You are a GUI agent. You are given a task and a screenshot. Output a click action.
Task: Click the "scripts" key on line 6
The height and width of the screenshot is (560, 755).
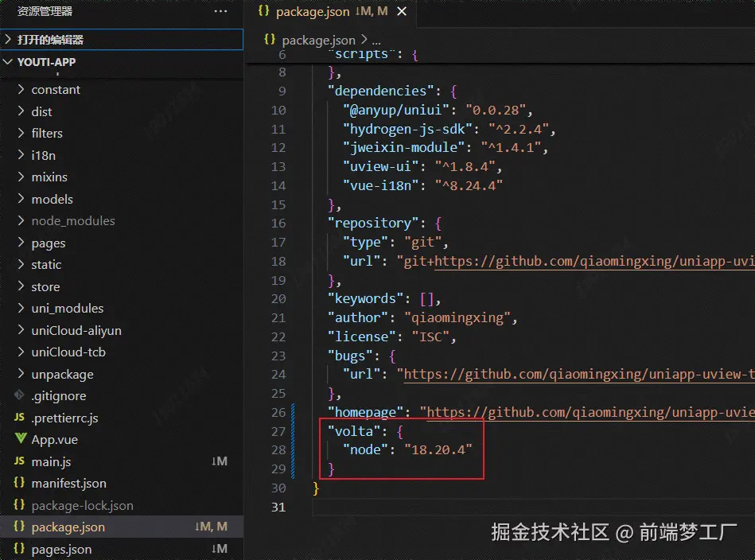click(361, 54)
